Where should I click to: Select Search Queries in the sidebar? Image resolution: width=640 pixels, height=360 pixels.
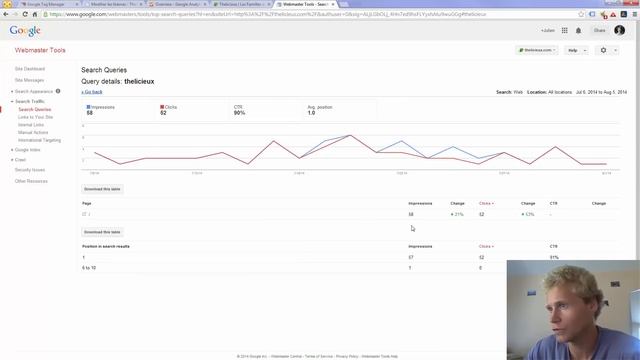tap(35, 109)
